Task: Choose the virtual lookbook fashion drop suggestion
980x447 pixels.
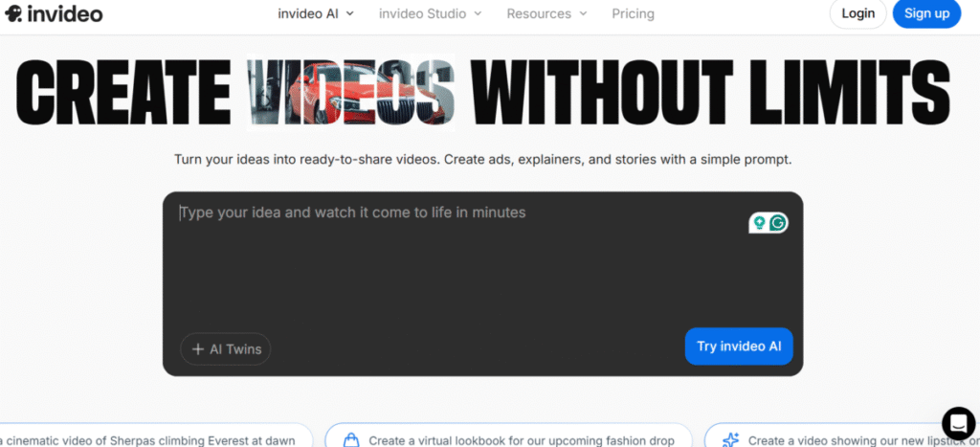Action: tap(509, 438)
